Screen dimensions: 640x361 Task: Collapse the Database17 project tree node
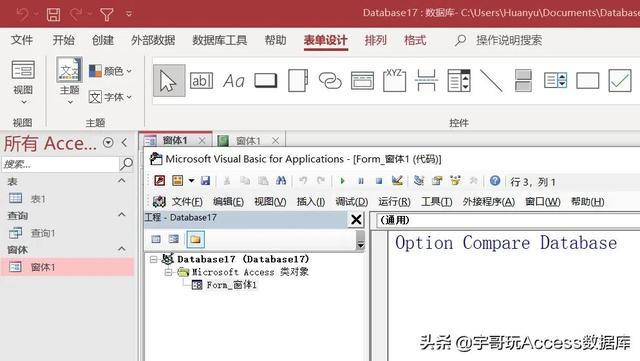153,259
